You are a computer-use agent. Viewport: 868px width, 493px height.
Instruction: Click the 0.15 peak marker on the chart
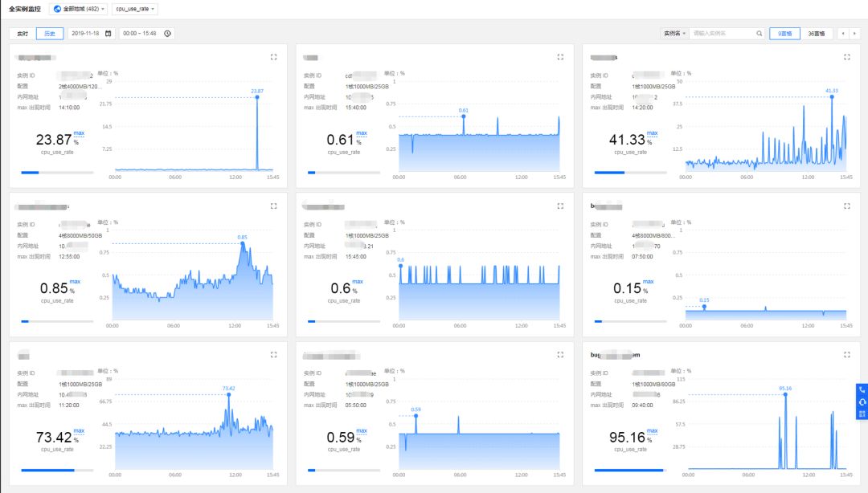pyautogui.click(x=704, y=307)
